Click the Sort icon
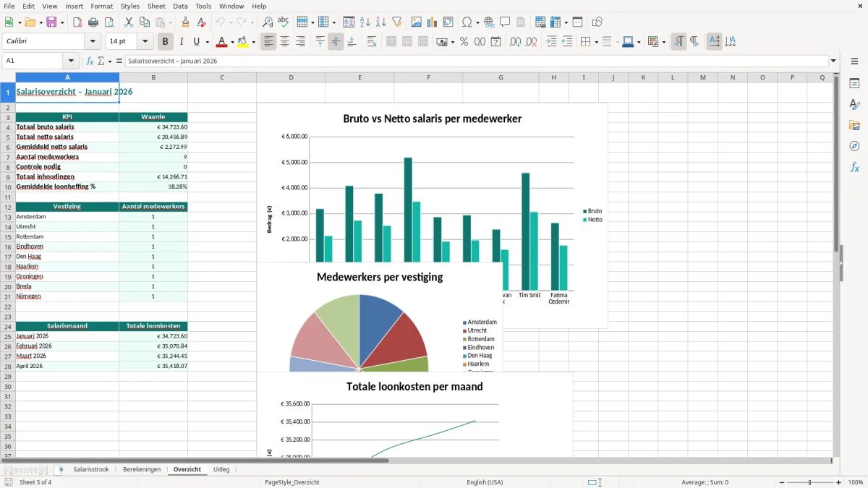Screen dimensions: 868x488 [x=349, y=22]
